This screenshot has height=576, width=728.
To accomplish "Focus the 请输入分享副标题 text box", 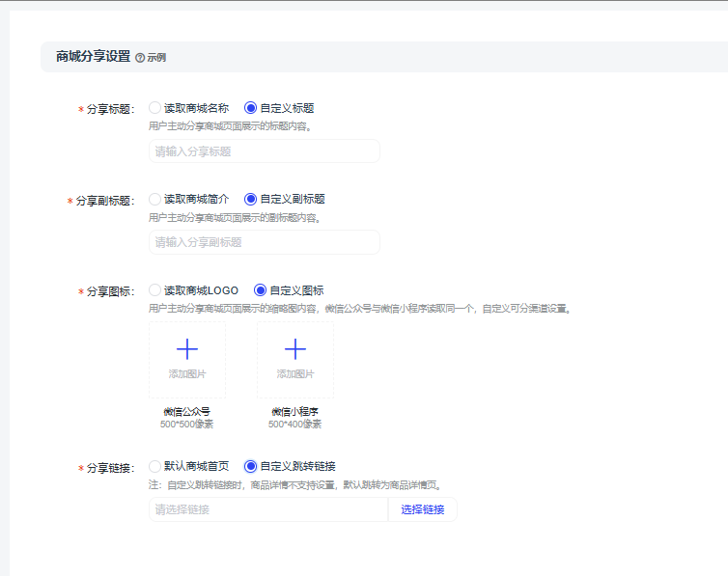I will click(x=264, y=242).
